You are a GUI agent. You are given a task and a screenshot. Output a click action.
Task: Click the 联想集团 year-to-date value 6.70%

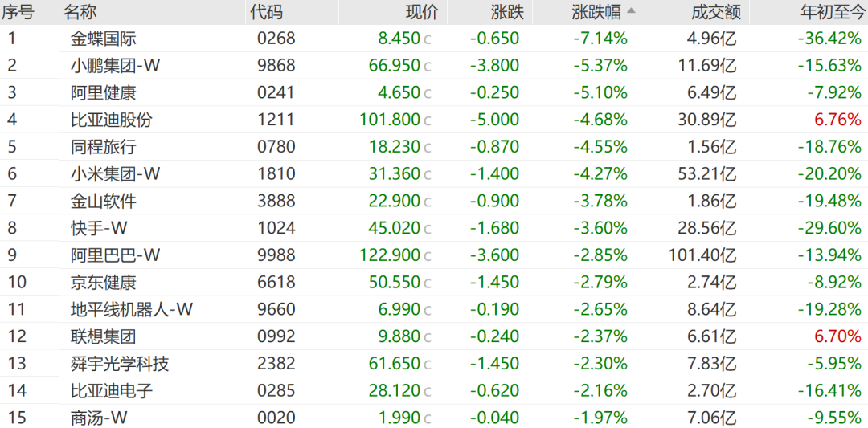tap(837, 336)
